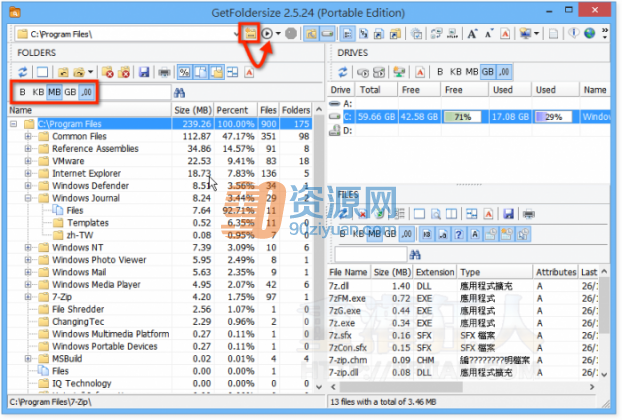This screenshot has height=420, width=622.
Task: Click the font icon in FOLDERS toolbar
Action: 249,72
